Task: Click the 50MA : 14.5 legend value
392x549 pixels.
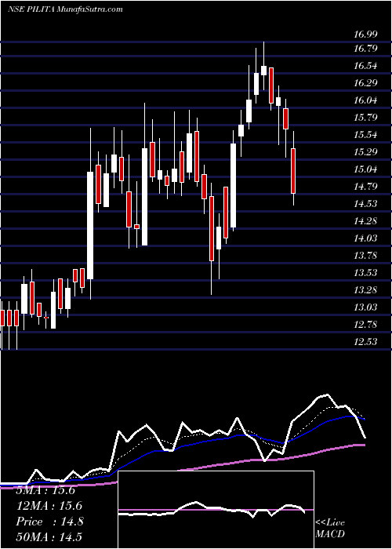Action: pyautogui.click(x=50, y=537)
